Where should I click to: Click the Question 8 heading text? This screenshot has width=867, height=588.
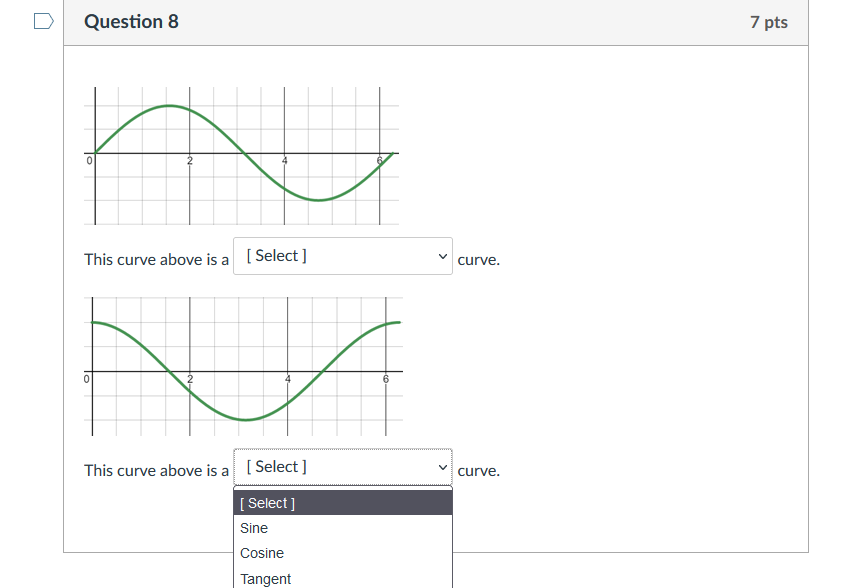point(131,20)
